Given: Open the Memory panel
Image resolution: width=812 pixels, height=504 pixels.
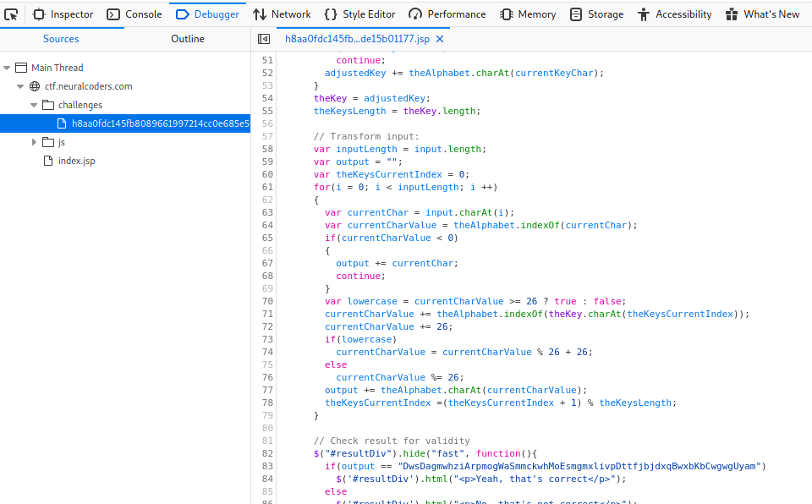Looking at the screenshot, I should point(528,14).
